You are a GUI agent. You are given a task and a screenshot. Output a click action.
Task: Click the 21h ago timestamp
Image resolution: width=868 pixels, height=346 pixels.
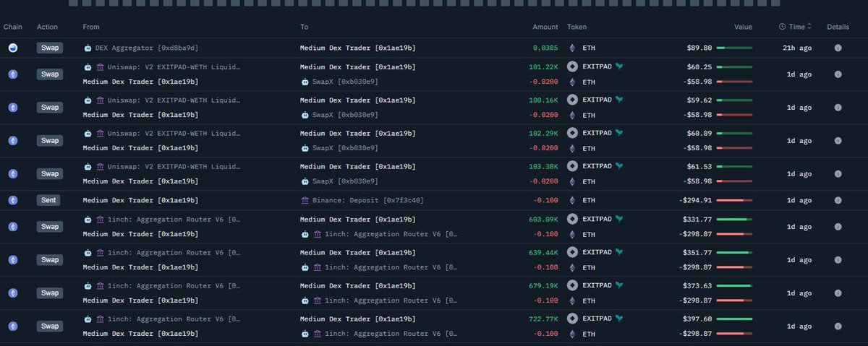click(799, 48)
